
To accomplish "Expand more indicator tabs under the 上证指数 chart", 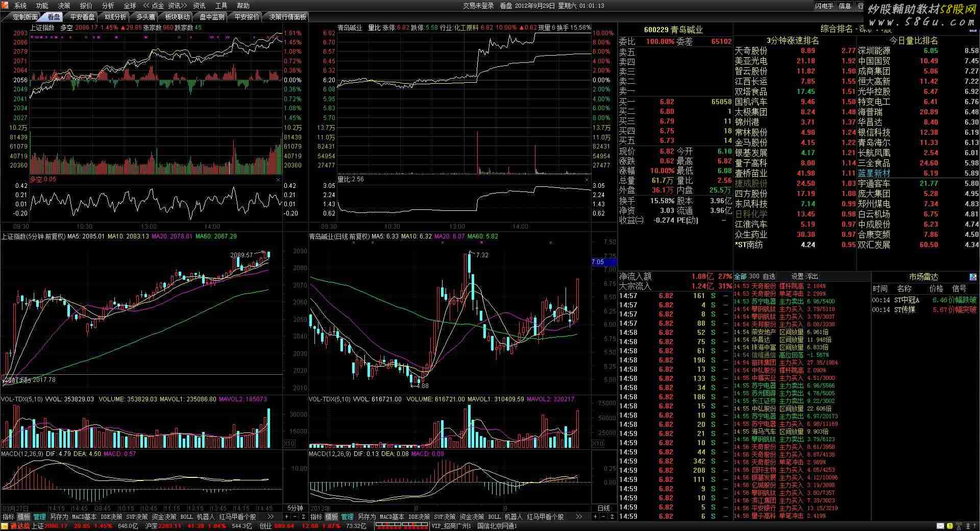I will click(x=270, y=517).
